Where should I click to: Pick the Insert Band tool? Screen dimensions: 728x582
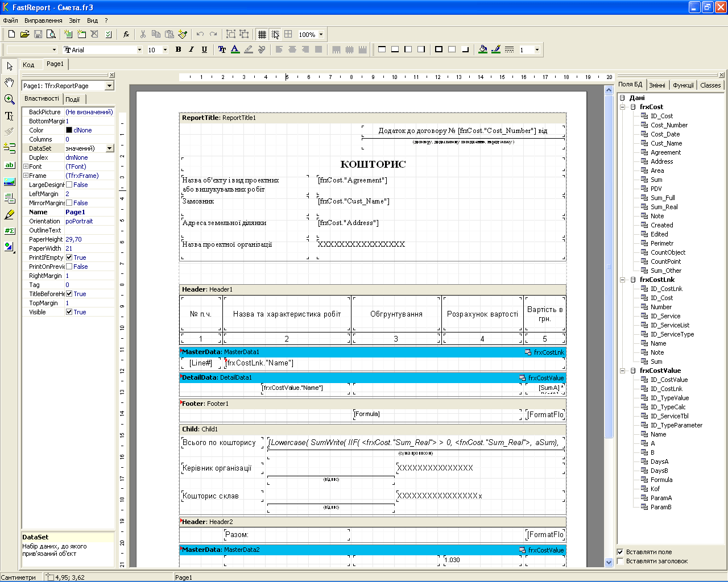[9, 148]
